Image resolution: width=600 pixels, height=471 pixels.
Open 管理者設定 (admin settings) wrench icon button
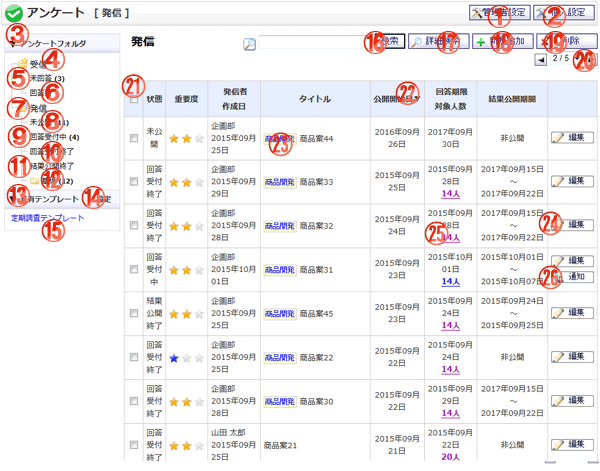coord(498,13)
